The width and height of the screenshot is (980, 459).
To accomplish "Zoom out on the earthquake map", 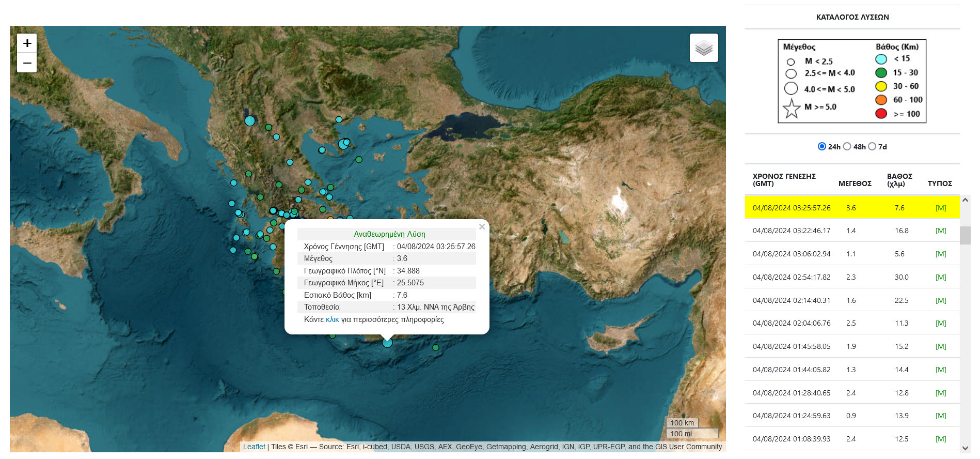I will point(27,63).
